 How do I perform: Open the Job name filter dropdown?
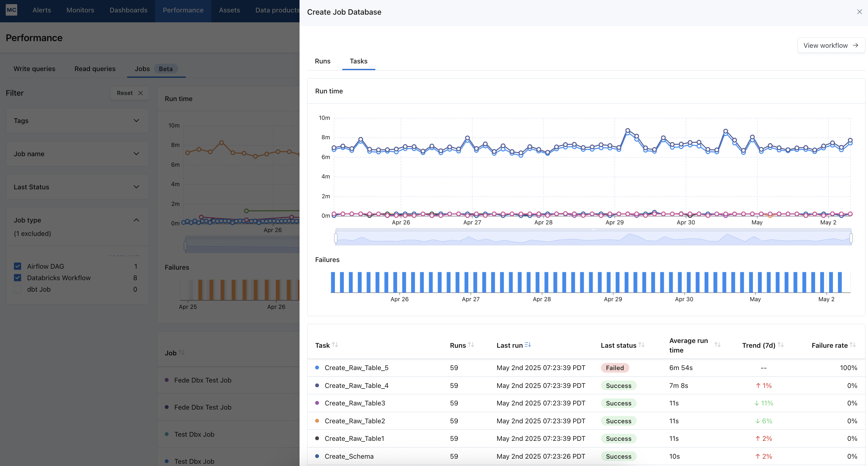coord(136,154)
